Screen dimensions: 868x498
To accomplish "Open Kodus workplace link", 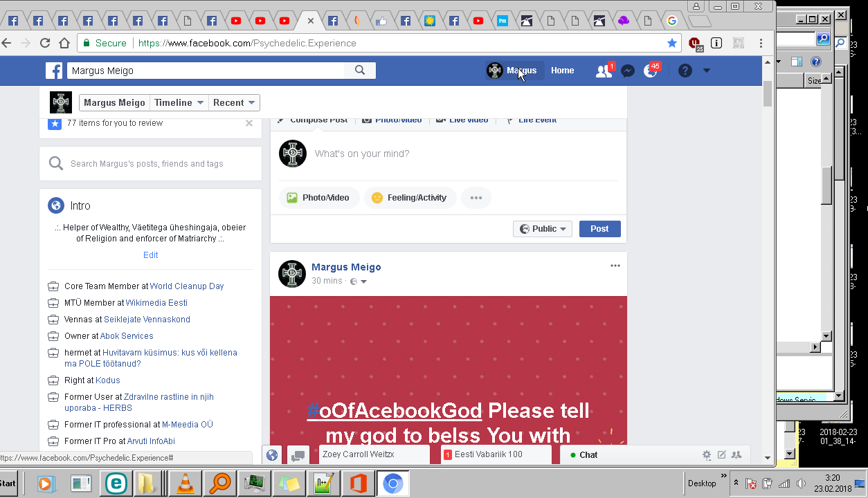I will coord(108,380).
